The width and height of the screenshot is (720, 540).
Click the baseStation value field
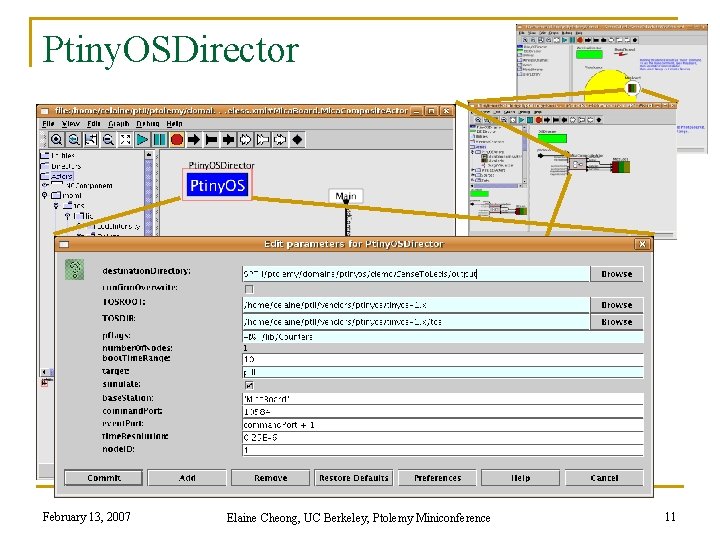pyautogui.click(x=443, y=399)
